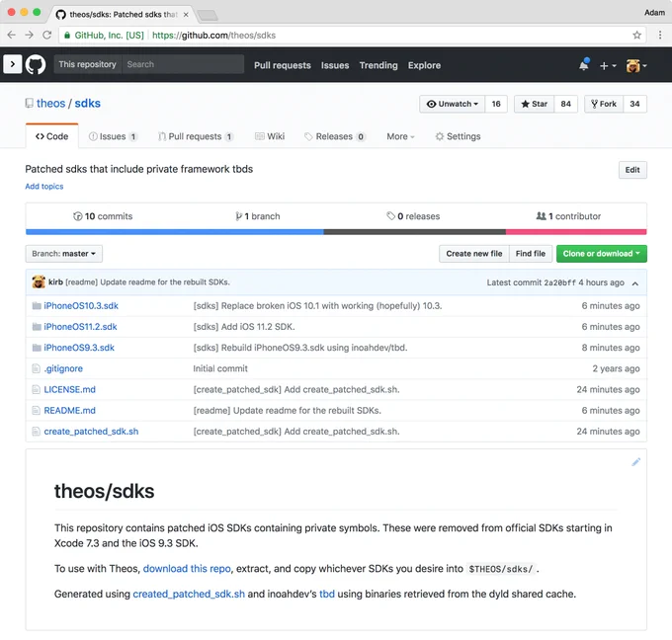Click Create new file button

click(x=474, y=254)
